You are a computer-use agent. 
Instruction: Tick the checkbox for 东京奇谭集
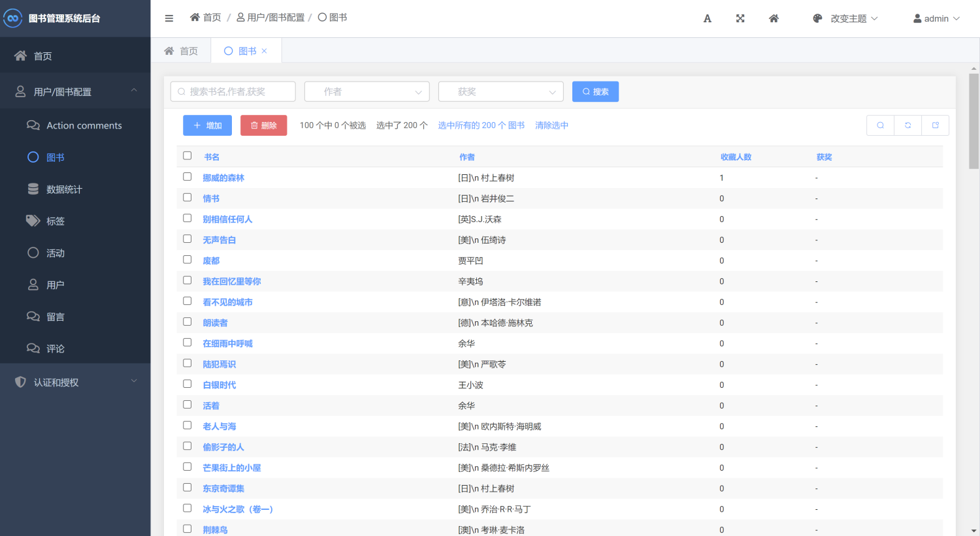click(188, 487)
